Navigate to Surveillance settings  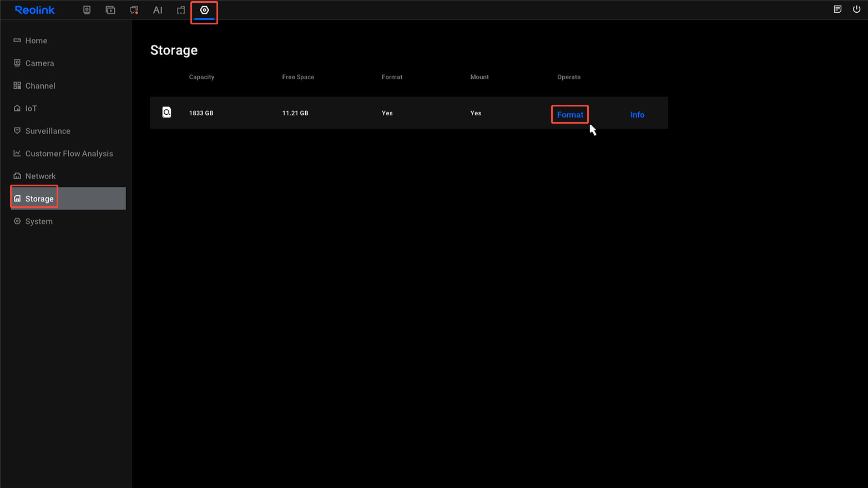click(48, 131)
